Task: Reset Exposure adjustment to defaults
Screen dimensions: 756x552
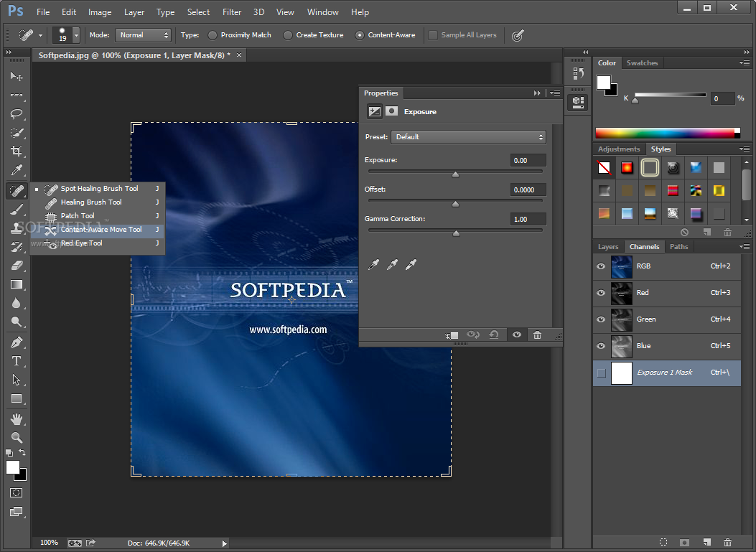Action: point(494,335)
